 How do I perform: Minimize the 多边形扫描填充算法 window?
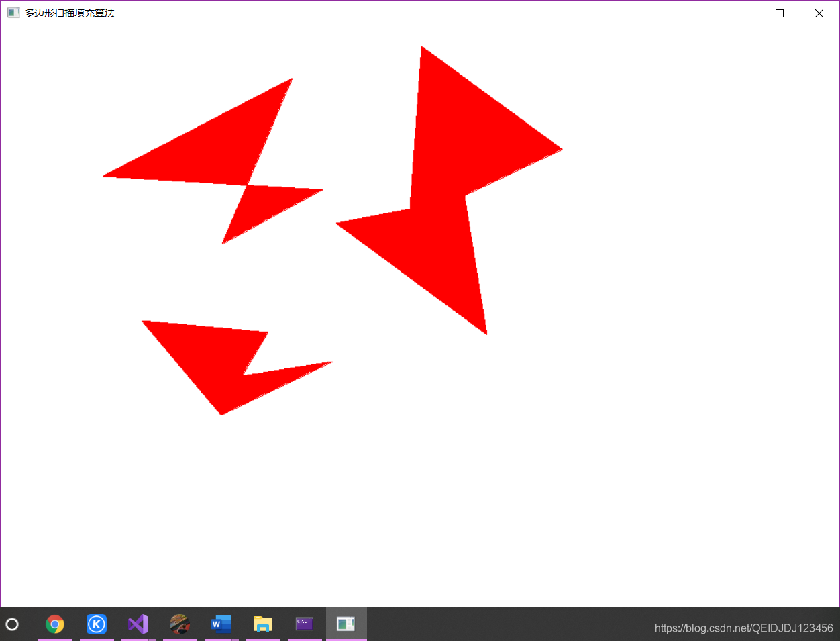[741, 13]
